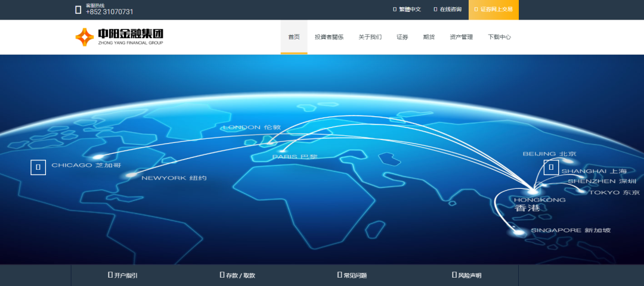Click the CHICAGO 芝加哥 label on map

[86, 165]
